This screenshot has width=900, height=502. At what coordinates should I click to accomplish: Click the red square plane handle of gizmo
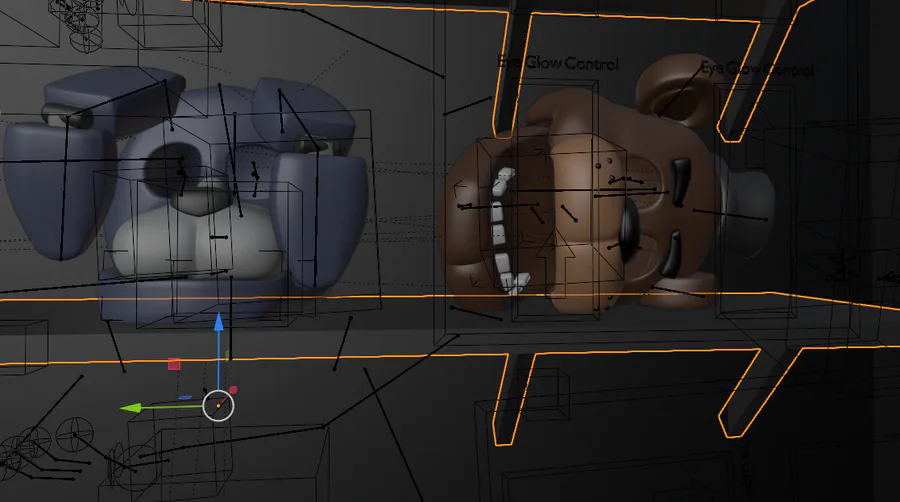[174, 364]
